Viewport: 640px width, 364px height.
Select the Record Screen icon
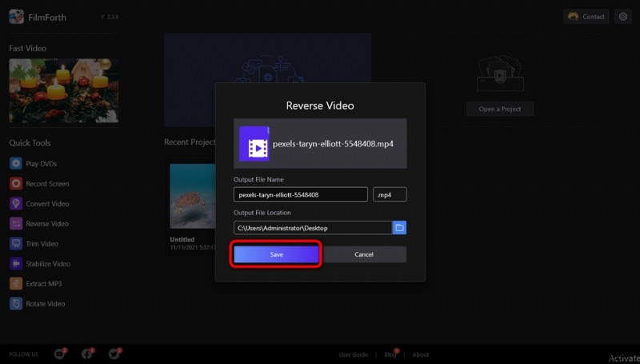[16, 184]
